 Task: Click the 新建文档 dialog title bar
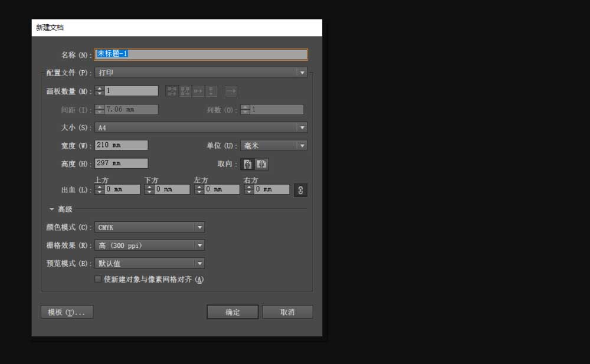(x=177, y=28)
